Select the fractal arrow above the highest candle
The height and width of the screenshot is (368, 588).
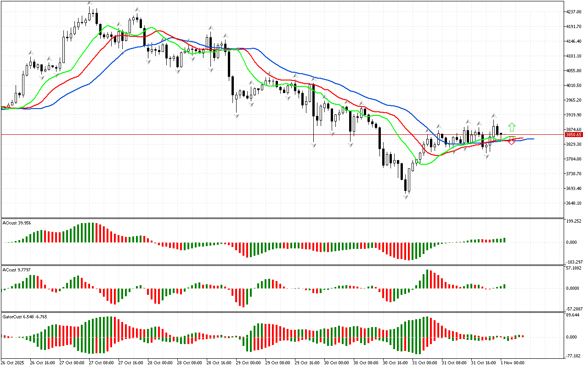pos(90,3)
